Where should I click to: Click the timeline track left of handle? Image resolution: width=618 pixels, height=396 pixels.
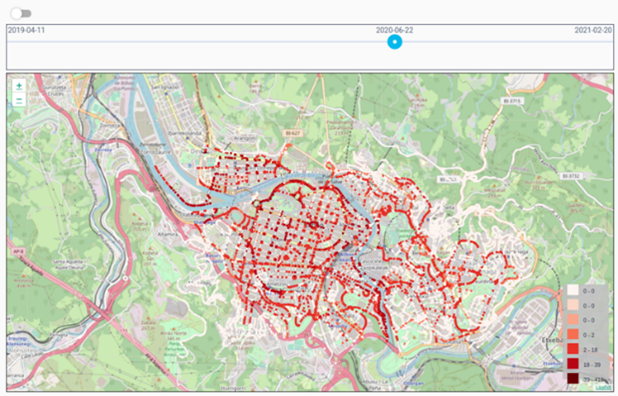click(x=197, y=42)
